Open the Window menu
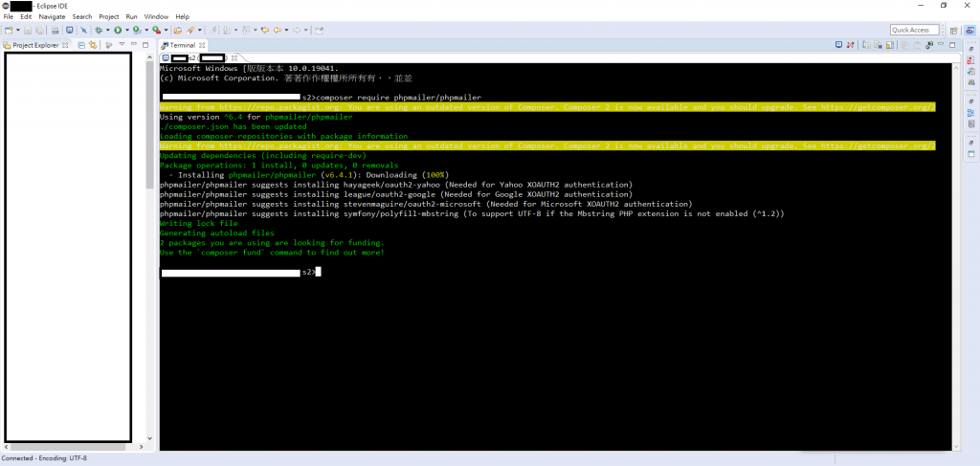This screenshot has width=980, height=466. click(x=156, y=16)
